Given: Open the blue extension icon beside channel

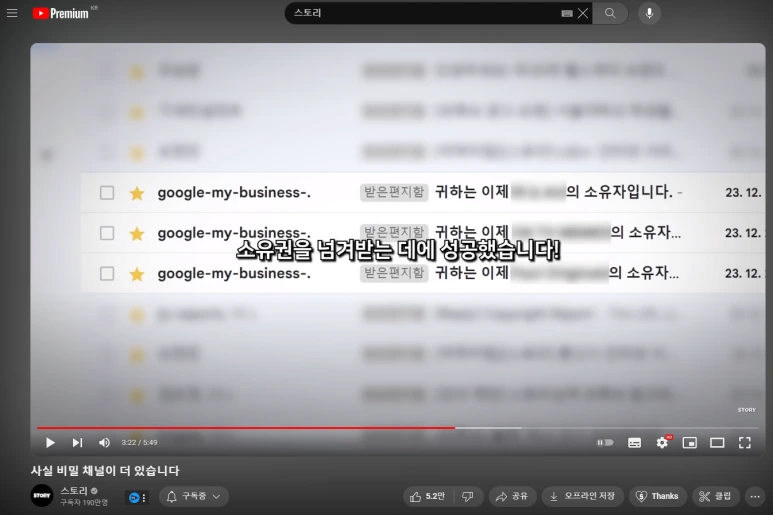Looking at the screenshot, I should pyautogui.click(x=134, y=498).
